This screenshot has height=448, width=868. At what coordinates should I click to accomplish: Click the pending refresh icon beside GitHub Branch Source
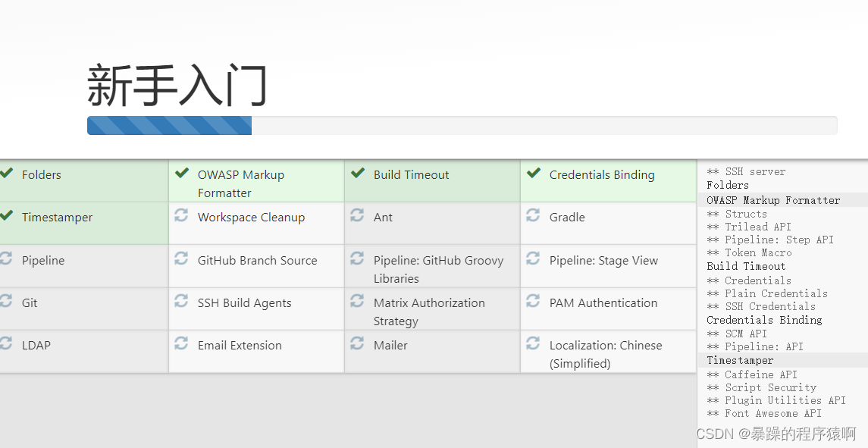tap(182, 258)
